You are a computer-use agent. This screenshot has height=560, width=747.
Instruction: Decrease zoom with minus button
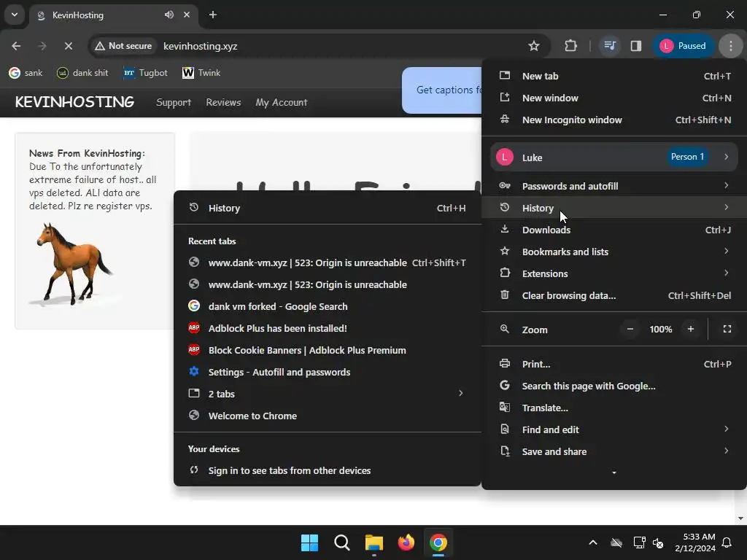(630, 329)
